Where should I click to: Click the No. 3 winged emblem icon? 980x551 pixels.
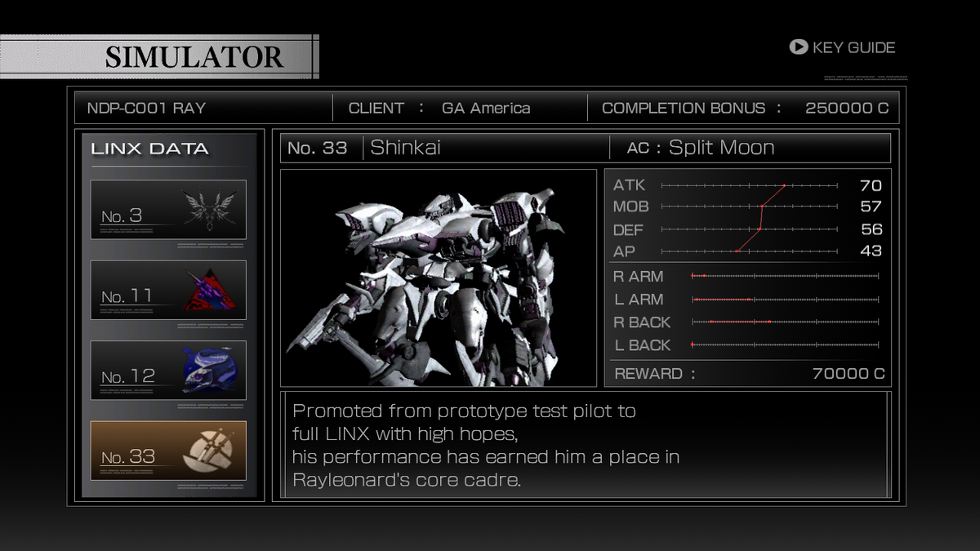coord(209,208)
